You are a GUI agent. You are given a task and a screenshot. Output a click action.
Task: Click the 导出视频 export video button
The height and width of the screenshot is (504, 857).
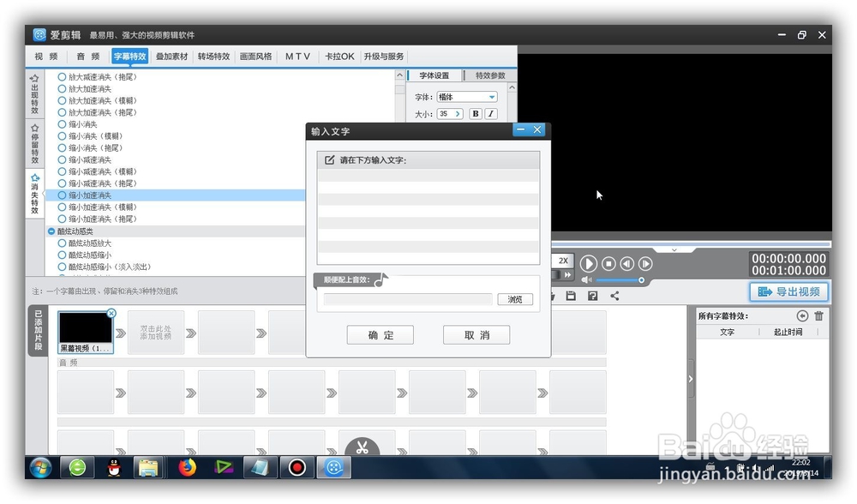tap(788, 292)
